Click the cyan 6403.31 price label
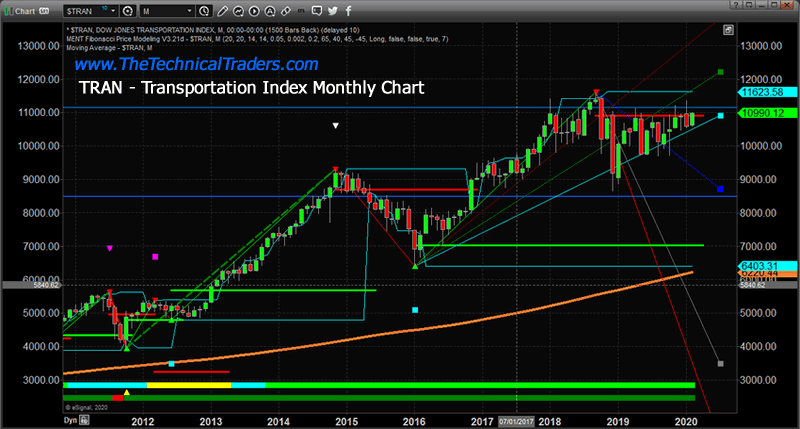Image resolution: width=800 pixels, height=429 pixels. 767,266
